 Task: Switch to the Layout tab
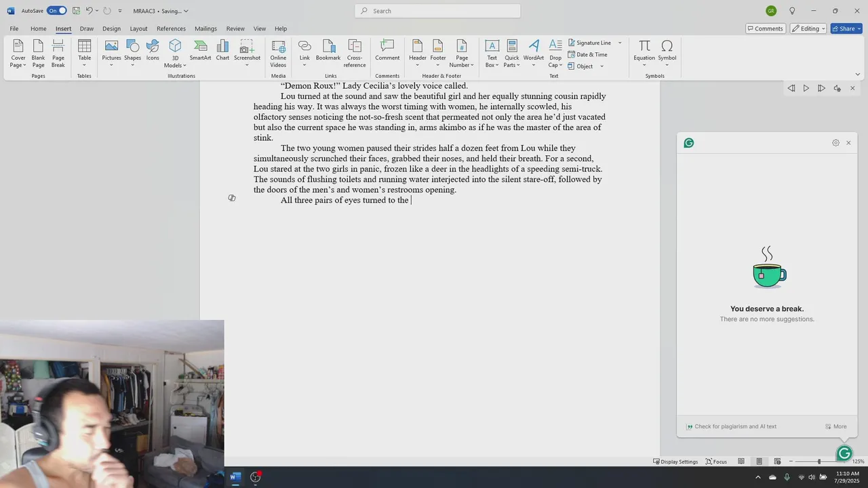point(138,28)
